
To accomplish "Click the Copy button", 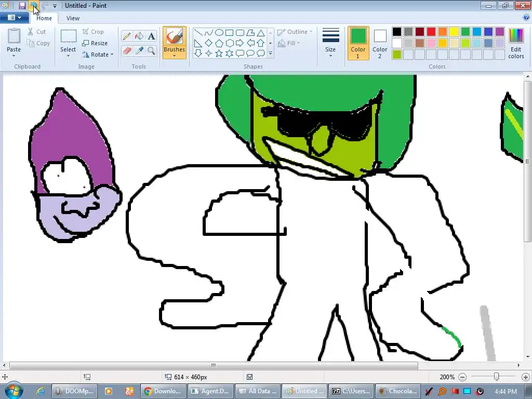I will [38, 43].
